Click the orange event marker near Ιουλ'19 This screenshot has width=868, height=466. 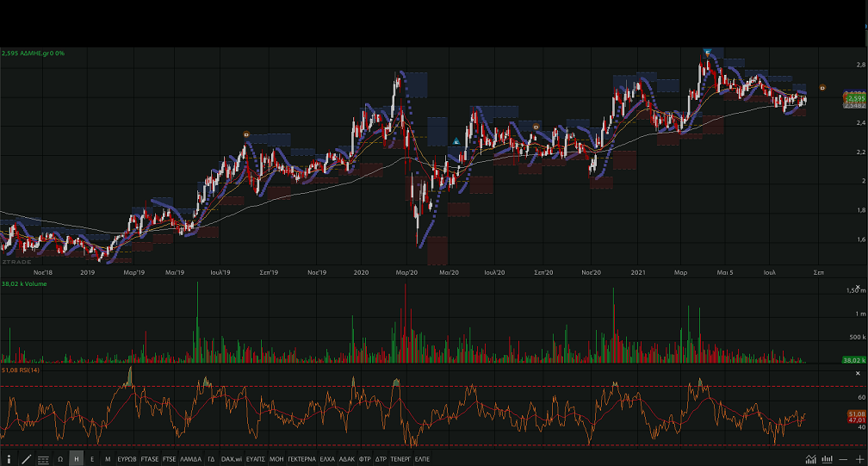(246, 134)
